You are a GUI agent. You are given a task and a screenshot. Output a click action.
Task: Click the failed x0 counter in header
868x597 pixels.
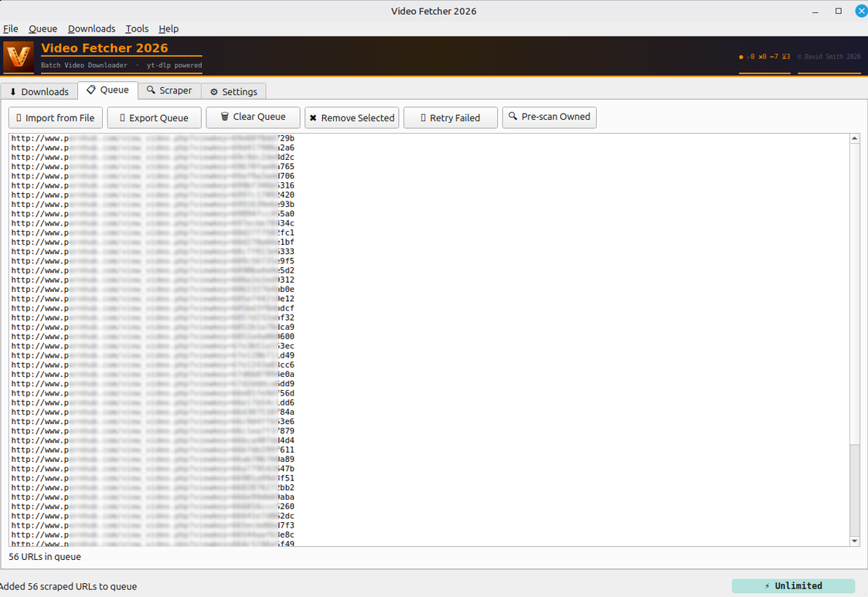pos(763,56)
